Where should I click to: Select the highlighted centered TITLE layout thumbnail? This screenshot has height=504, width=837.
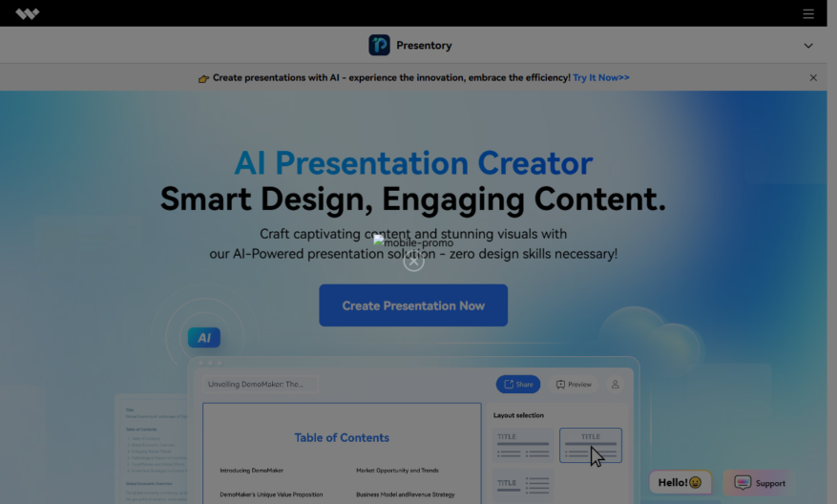[x=591, y=445]
